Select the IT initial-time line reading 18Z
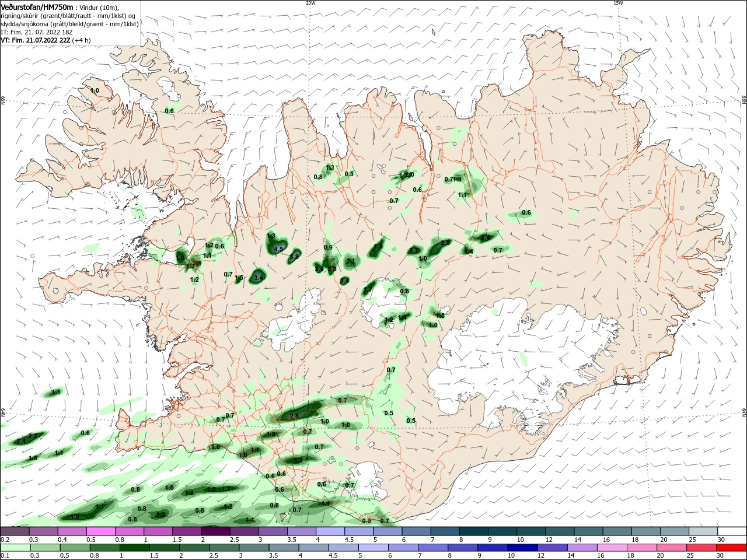Image resolution: width=747 pixels, height=560 pixels. 36,32
